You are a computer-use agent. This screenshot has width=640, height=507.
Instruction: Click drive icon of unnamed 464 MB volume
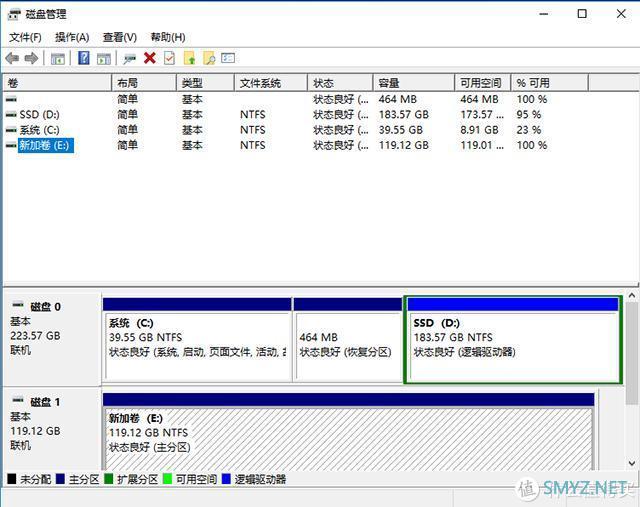(11, 99)
